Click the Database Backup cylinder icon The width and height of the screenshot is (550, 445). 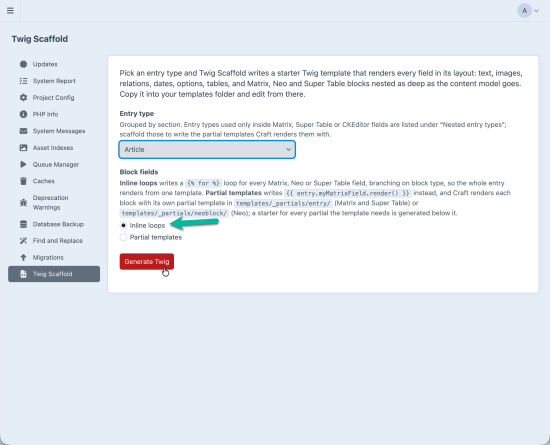pyautogui.click(x=23, y=224)
